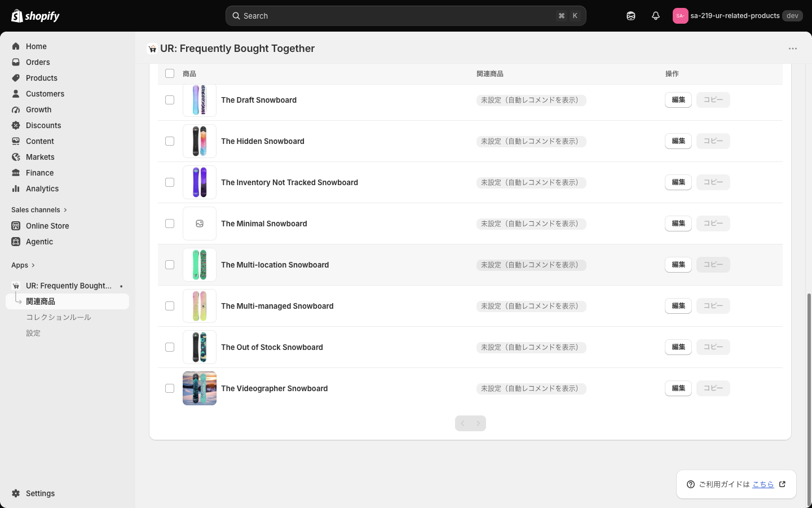This screenshot has height=508, width=812.
Task: Click the Growth icon
Action: click(x=16, y=110)
